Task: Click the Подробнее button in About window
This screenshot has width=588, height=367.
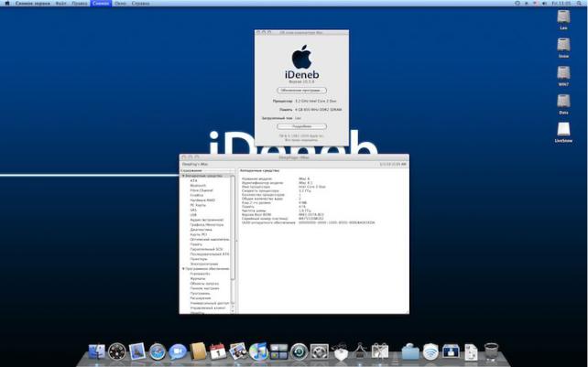Action: click(x=302, y=126)
